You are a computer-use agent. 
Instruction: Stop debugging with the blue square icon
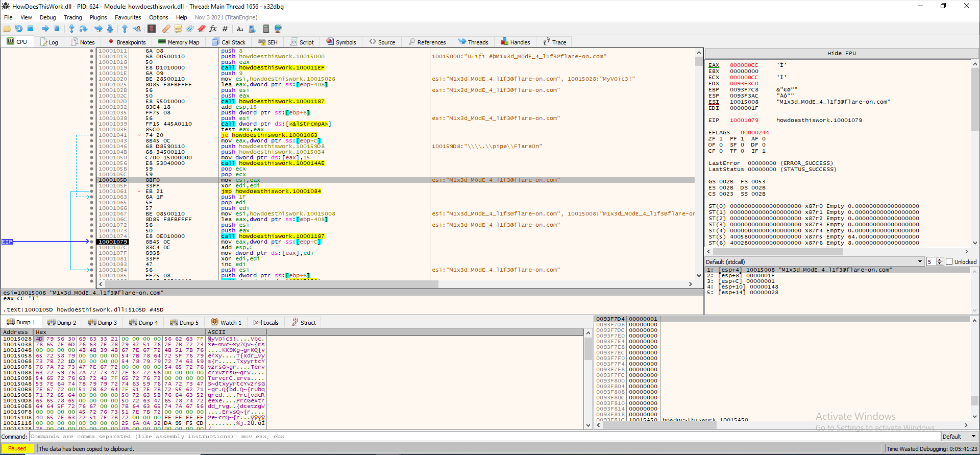click(x=30, y=29)
